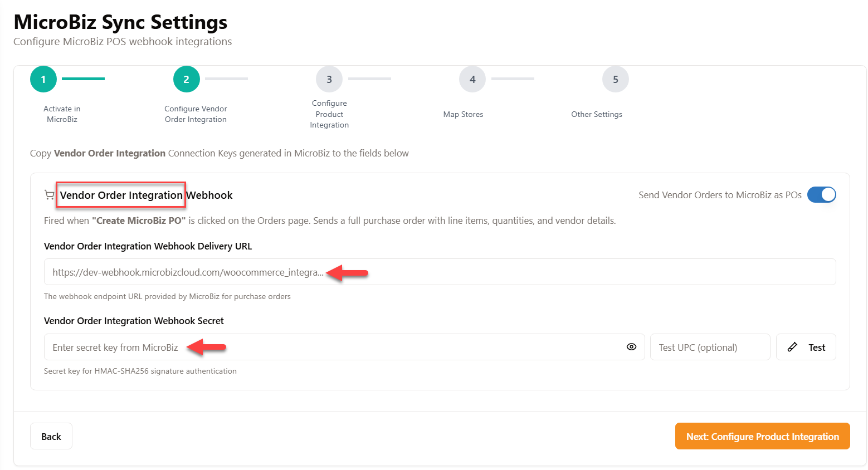Screen dimensions: 868x470
Task: Click the shopping cart icon beside Vendor Order Integration
Action: coord(49,195)
